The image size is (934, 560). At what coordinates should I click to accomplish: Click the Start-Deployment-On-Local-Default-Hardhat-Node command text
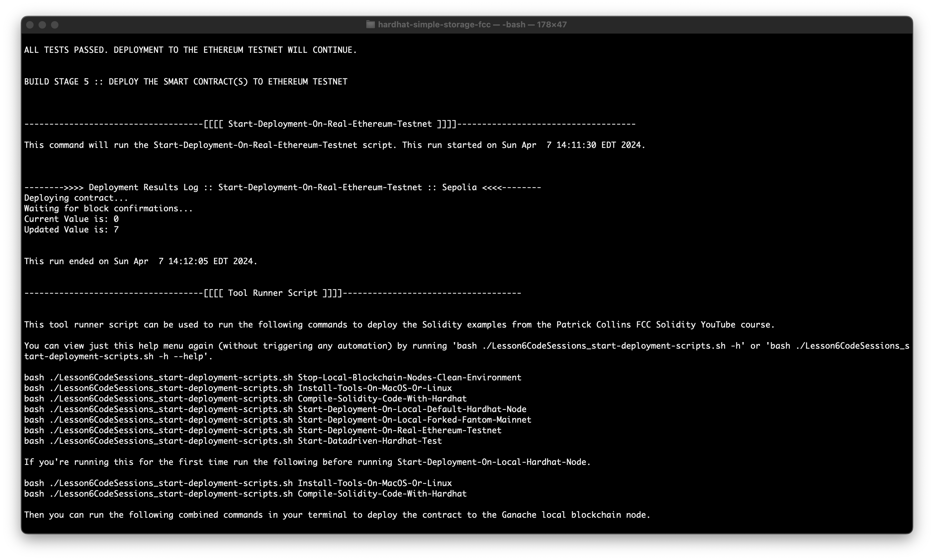point(412,410)
